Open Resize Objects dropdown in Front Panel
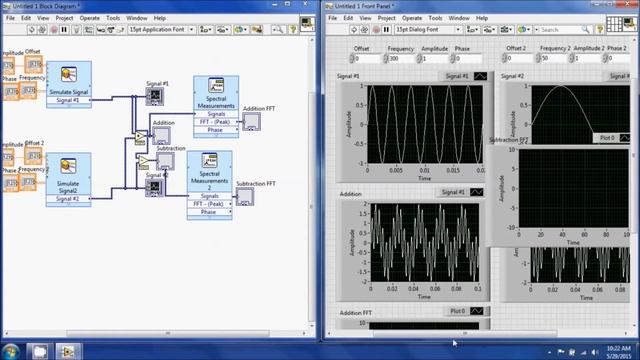This screenshot has width=640, height=360. [x=507, y=29]
